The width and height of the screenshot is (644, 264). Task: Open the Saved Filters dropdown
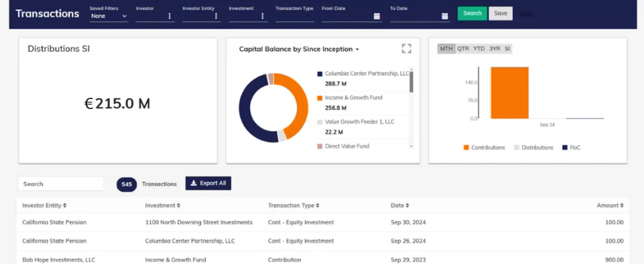(x=109, y=16)
